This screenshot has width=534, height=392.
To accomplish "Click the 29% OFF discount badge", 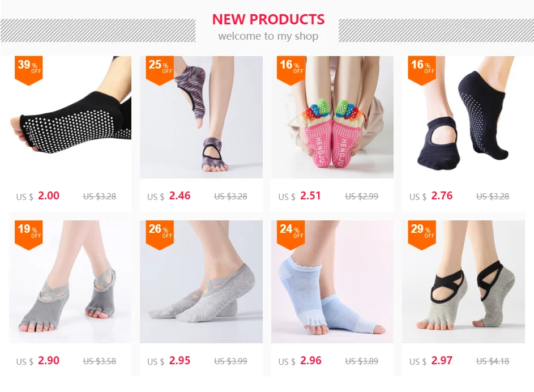I will [422, 235].
